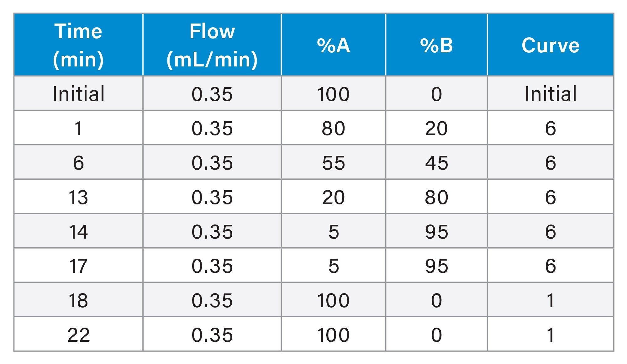Image resolution: width=627 pixels, height=364 pixels.
Task: Click curve value in the 22-minute row
Action: [551, 335]
